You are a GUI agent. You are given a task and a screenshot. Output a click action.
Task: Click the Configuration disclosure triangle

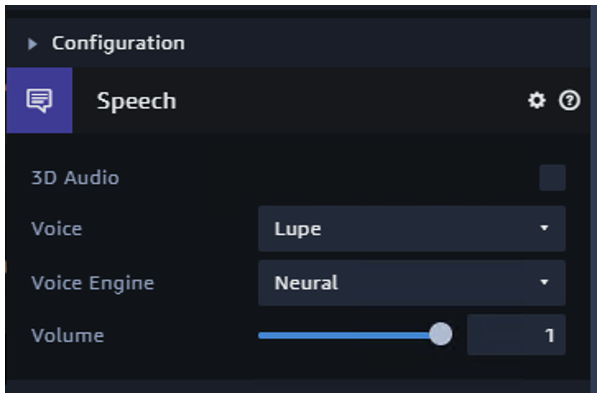(x=33, y=43)
